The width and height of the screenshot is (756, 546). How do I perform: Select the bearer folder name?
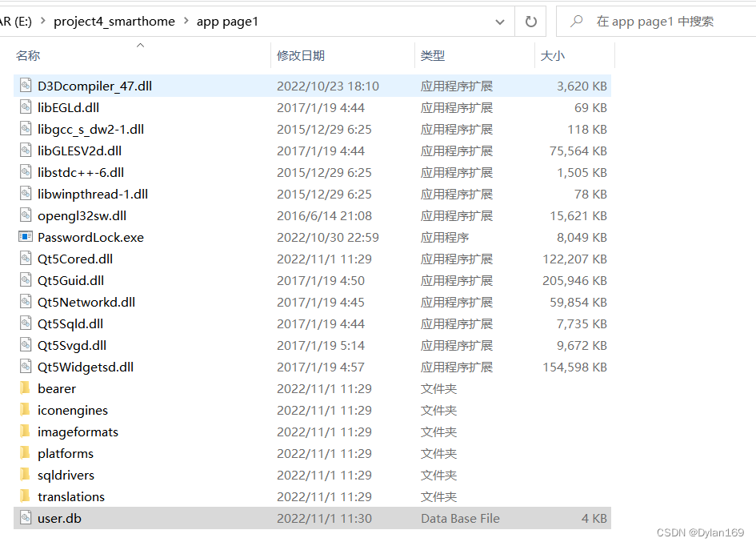point(57,389)
